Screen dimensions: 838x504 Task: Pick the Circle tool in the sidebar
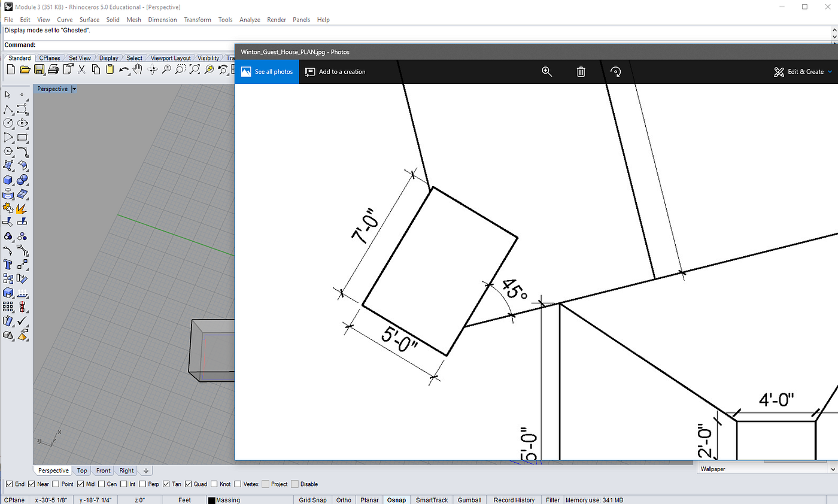[x=8, y=123]
